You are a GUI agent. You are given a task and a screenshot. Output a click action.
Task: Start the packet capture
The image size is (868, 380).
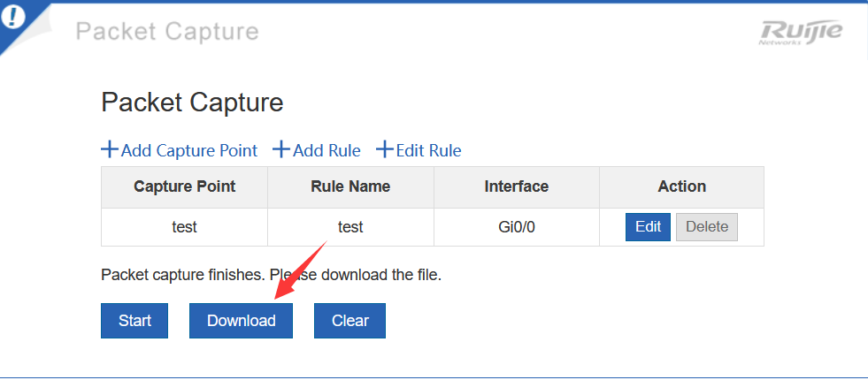pyautogui.click(x=135, y=321)
